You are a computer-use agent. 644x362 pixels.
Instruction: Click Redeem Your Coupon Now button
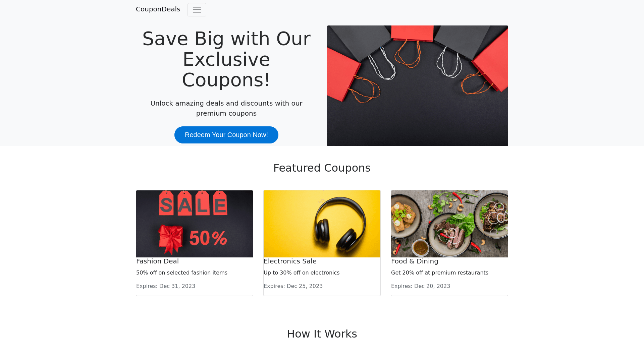click(x=226, y=135)
